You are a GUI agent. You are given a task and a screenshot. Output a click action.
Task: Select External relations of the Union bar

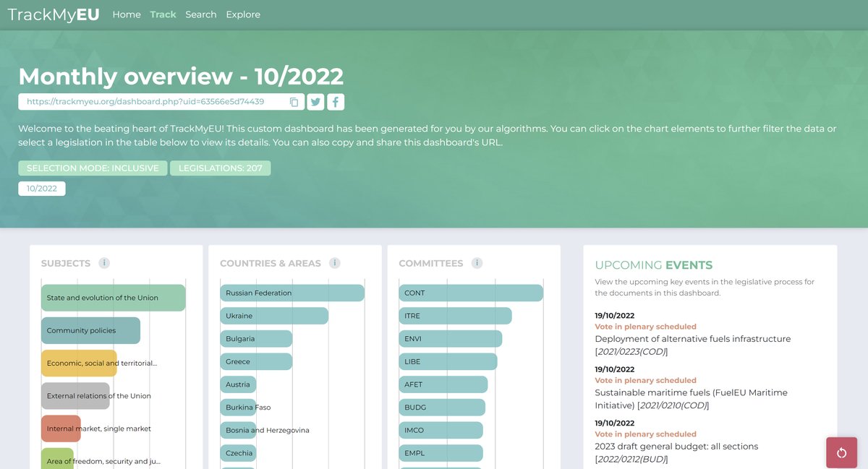point(75,396)
